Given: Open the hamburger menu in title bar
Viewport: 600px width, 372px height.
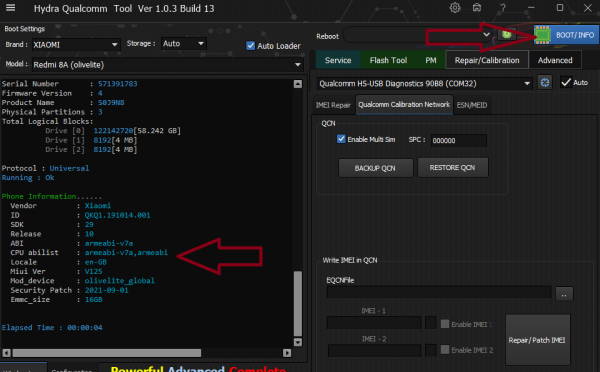Looking at the screenshot, I should click(11, 8).
